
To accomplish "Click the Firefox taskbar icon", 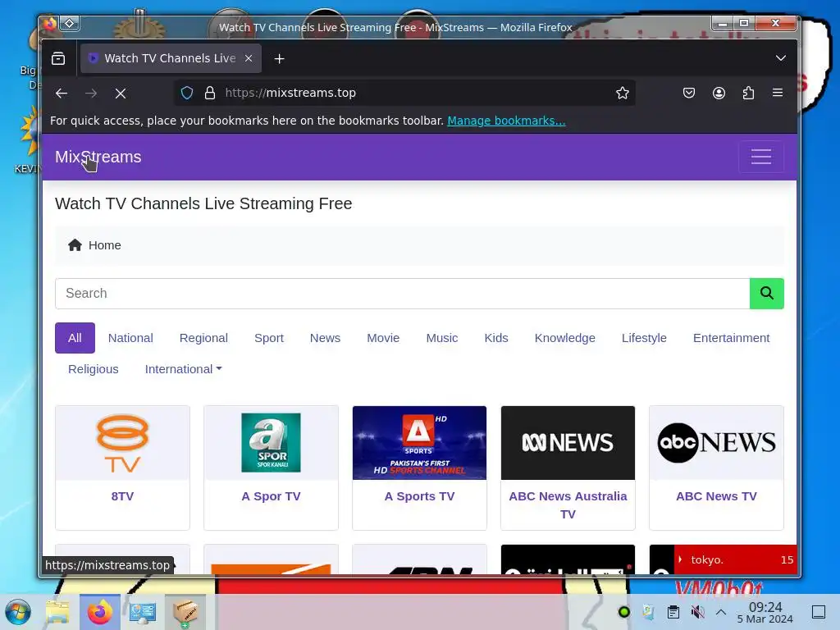I will coord(99,612).
